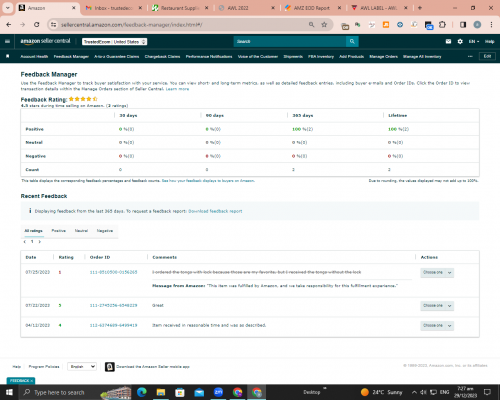
Task: Select the All ratings tab
Action: click(x=33, y=231)
